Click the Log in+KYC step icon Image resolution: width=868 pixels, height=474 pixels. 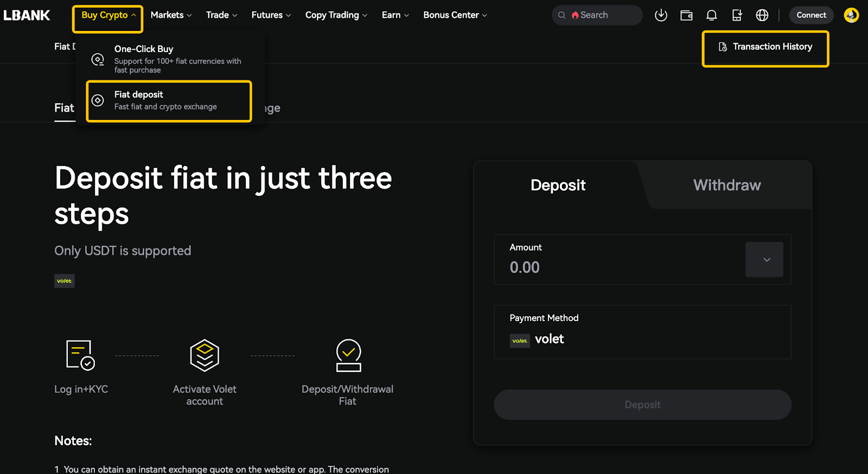[80, 355]
